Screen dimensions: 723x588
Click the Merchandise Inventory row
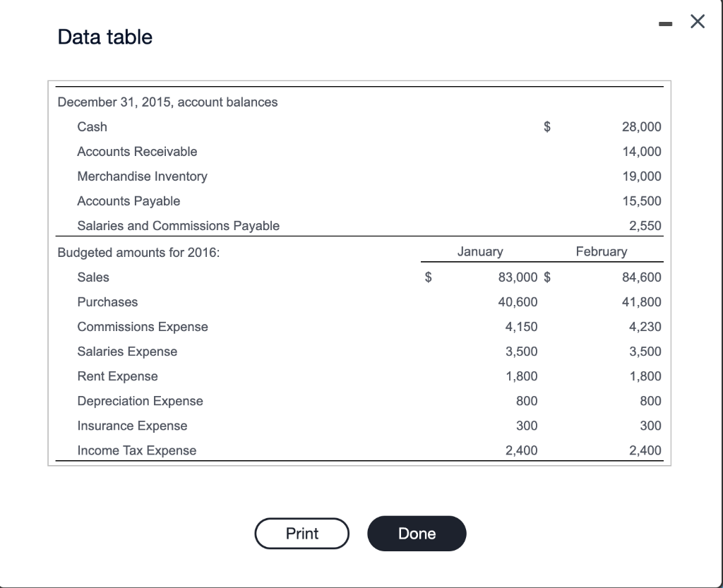click(x=142, y=176)
